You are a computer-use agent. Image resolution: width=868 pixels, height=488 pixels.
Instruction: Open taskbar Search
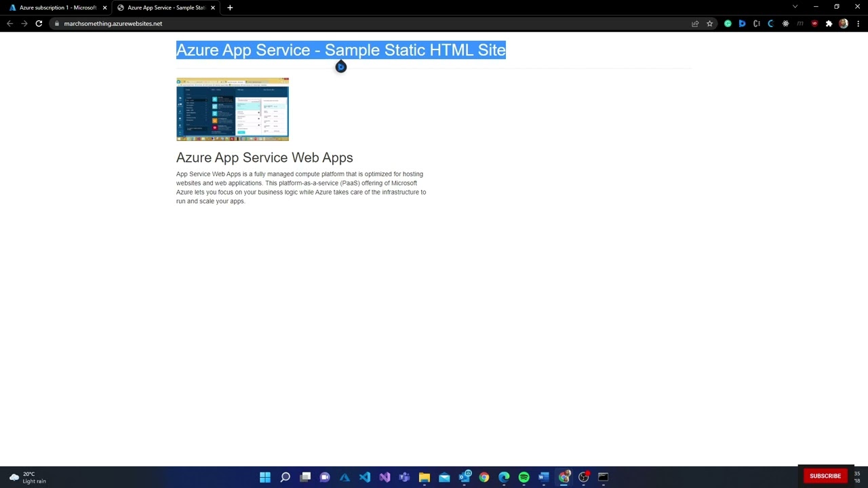point(285,477)
